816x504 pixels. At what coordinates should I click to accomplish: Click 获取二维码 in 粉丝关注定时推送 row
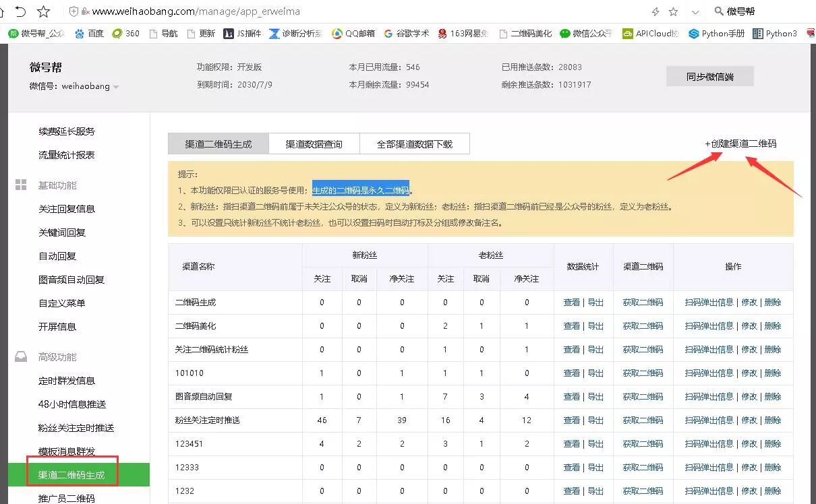[643, 420]
